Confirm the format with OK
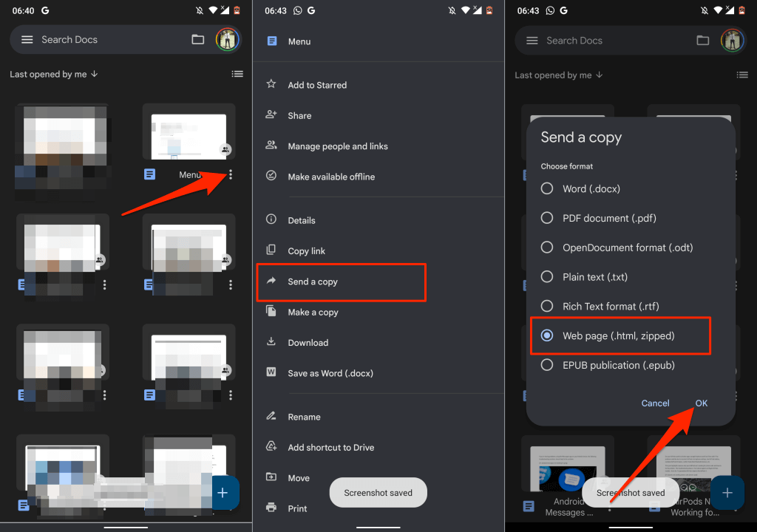This screenshot has height=532, width=757. [701, 403]
